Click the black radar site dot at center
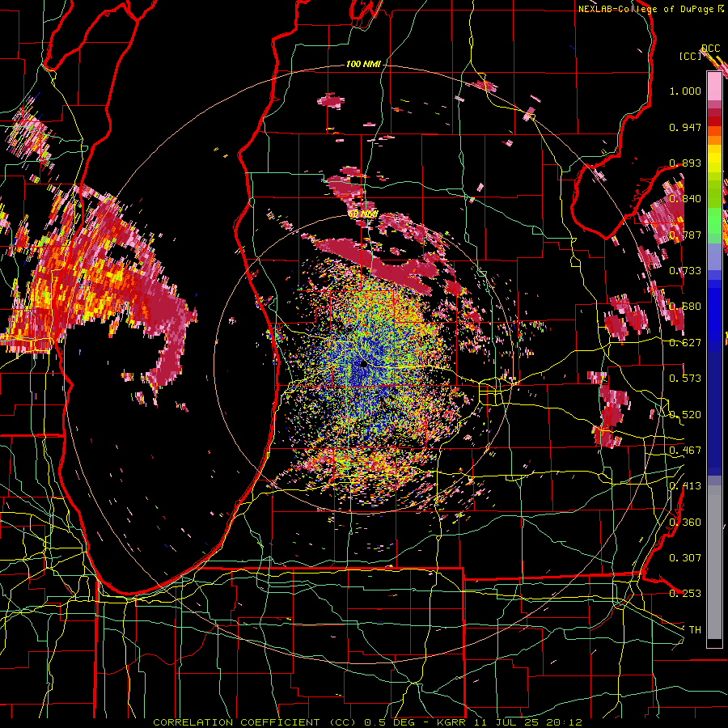The image size is (728, 728). pos(364,365)
